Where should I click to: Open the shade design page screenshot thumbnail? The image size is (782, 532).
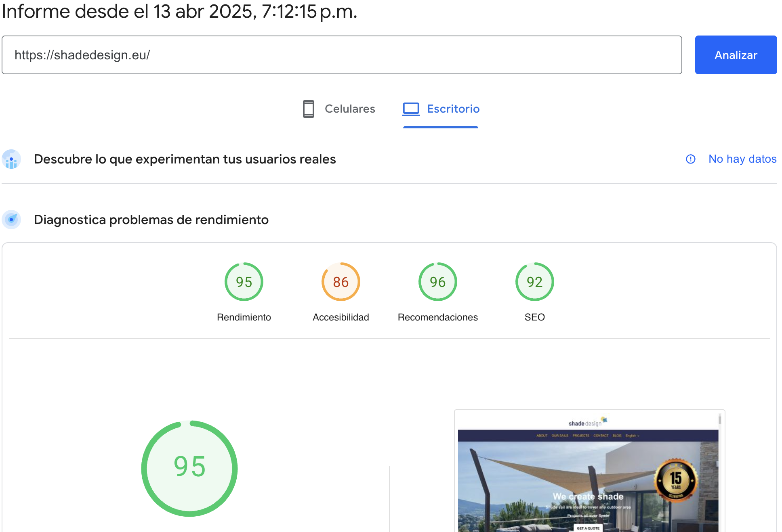pyautogui.click(x=588, y=476)
